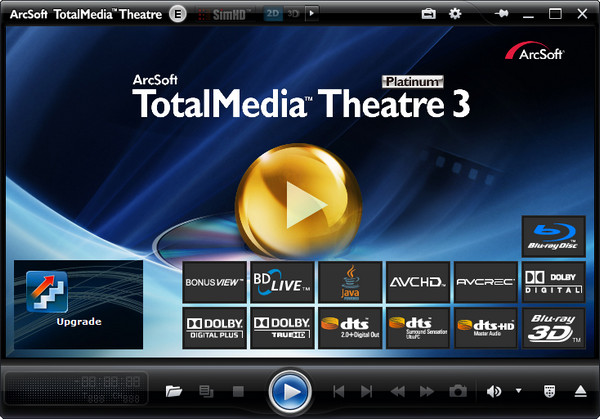Click the Platinum edition badge
This screenshot has height=419, width=600.
pos(412,82)
